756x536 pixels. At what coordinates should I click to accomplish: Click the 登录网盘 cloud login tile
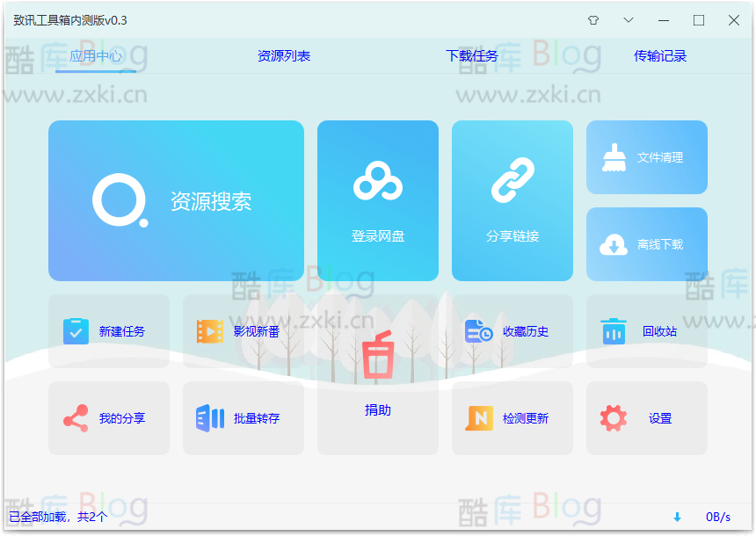pyautogui.click(x=377, y=200)
